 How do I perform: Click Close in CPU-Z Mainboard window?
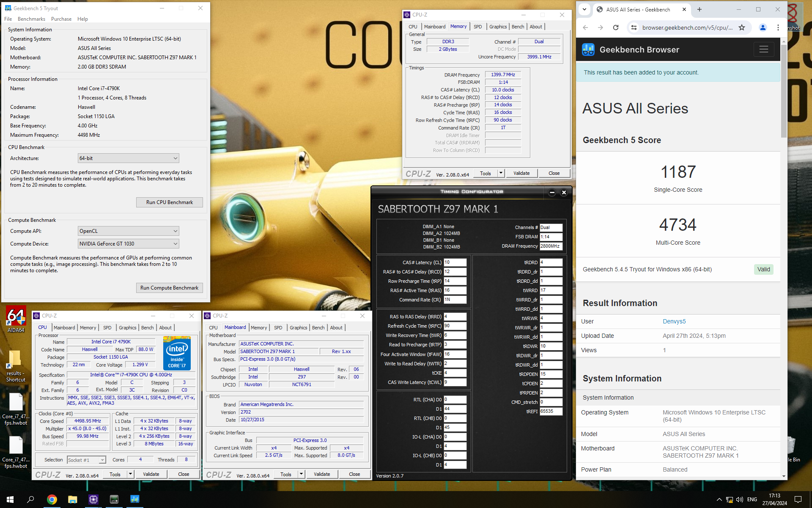(x=354, y=474)
